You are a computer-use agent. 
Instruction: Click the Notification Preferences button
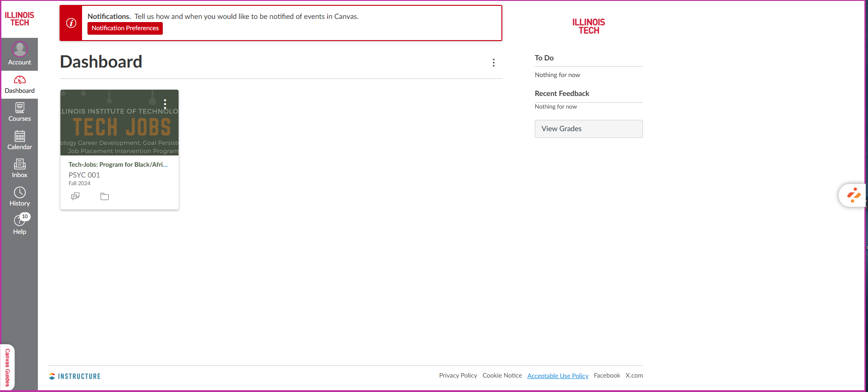point(125,28)
